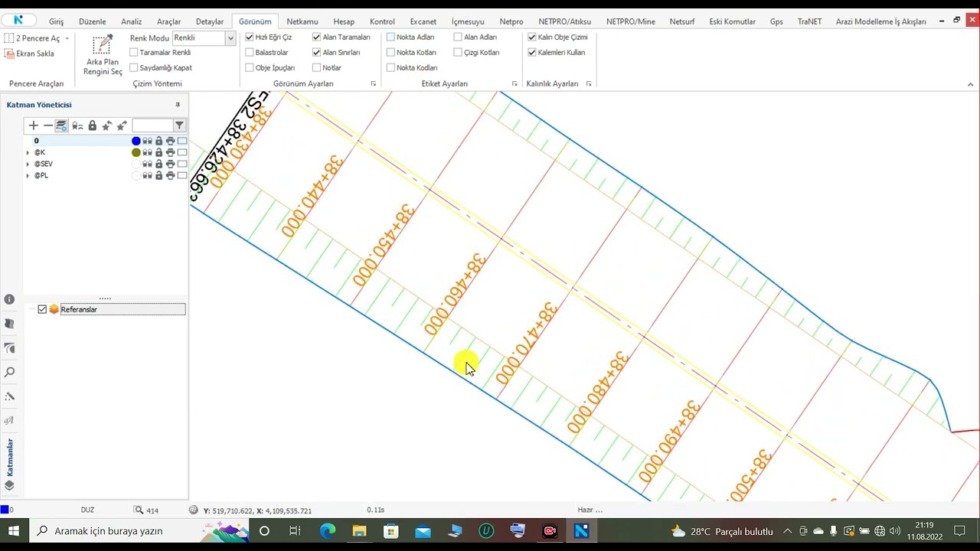Click the aA text style sidebar icon
Screen dimensions: 980x551
point(9,420)
